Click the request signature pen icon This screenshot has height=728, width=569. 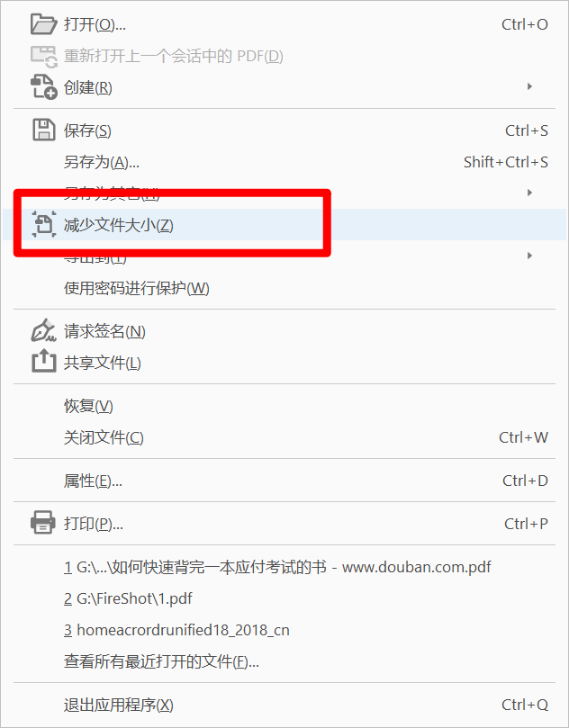pos(43,331)
